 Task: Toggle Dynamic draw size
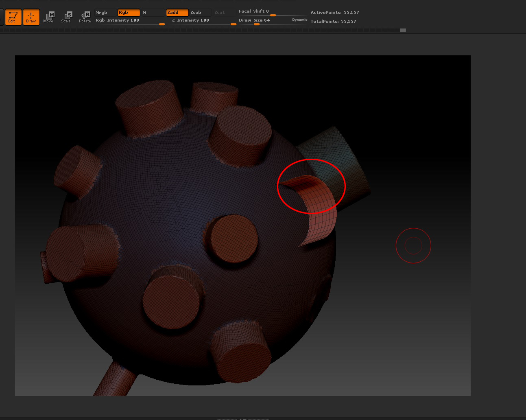coord(300,20)
